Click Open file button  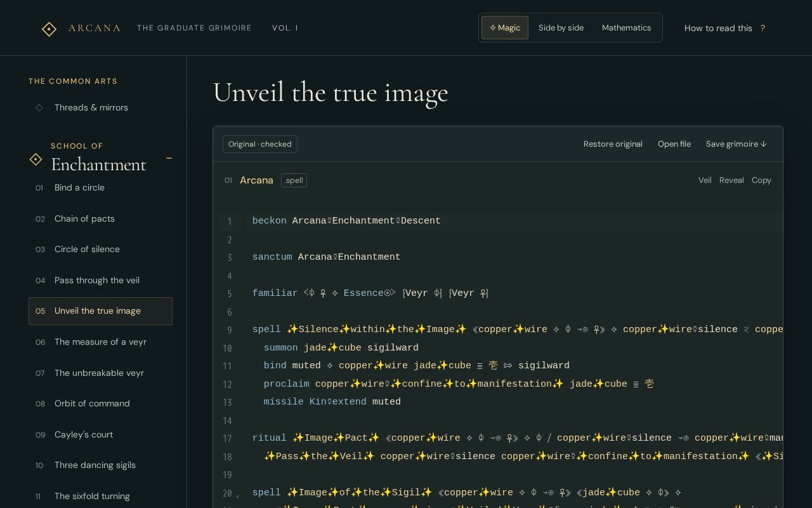(x=674, y=144)
